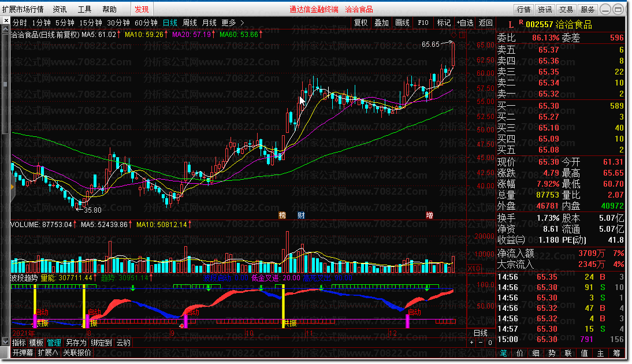
Task: Click the 行情 button at top right
Action: (x=523, y=9)
